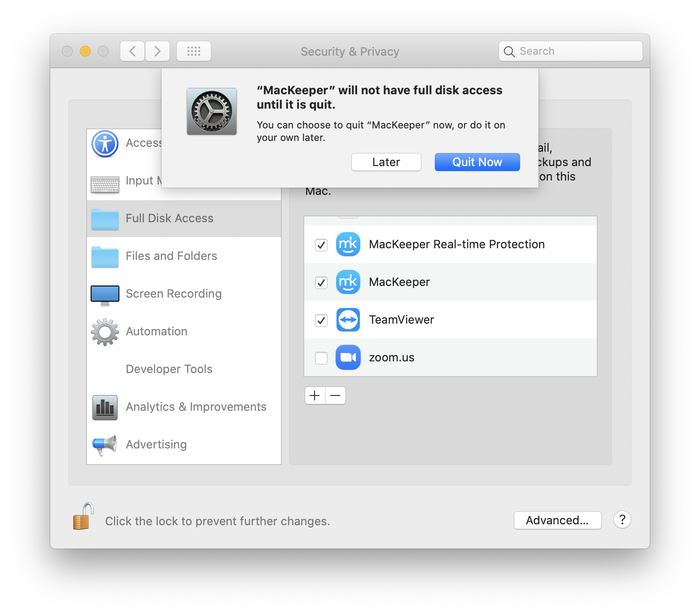
Task: Select Analytics & Improvements category
Action: click(x=184, y=407)
